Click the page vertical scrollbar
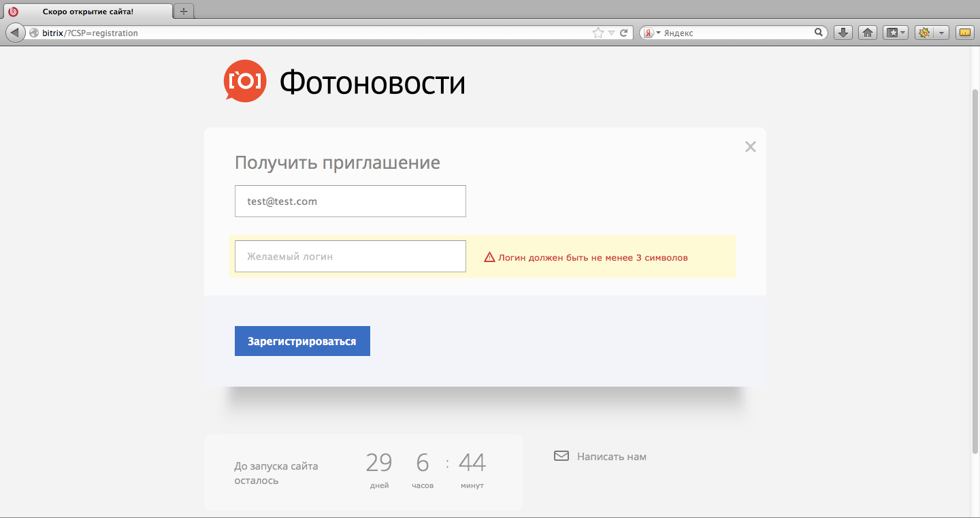This screenshot has width=980, height=518. 975,272
